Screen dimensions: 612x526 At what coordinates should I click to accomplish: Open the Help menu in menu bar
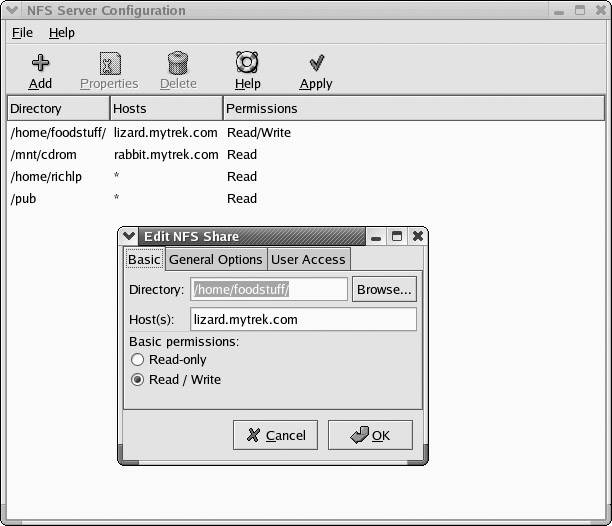tap(62, 33)
